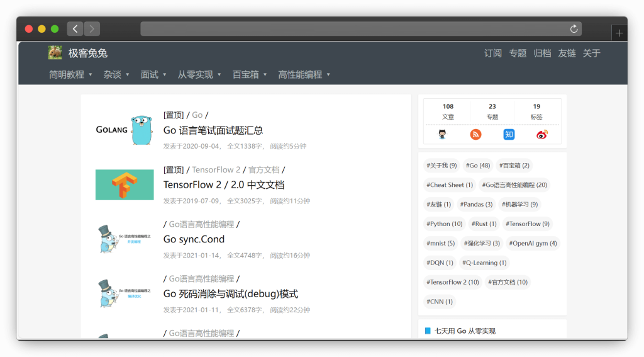Expand the 简明教程 dropdown menu

[70, 74]
